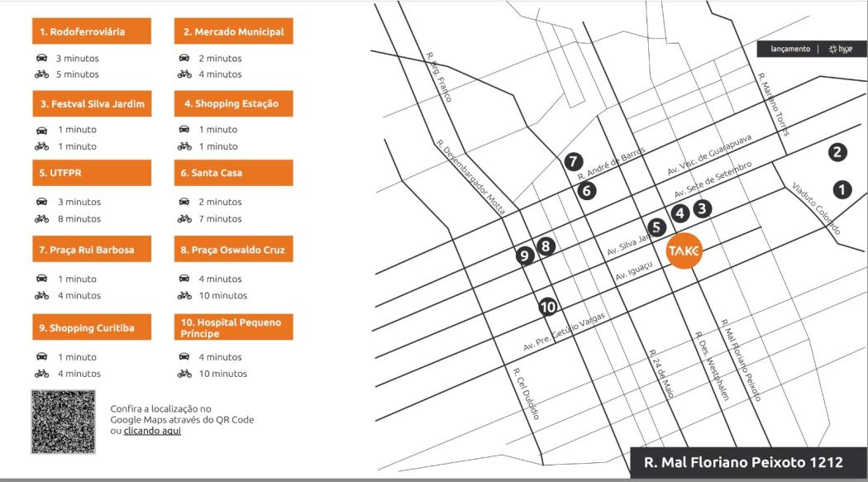Image resolution: width=868 pixels, height=482 pixels.
Task: Click the bicycle icon under Santa Casa
Action: 184,218
